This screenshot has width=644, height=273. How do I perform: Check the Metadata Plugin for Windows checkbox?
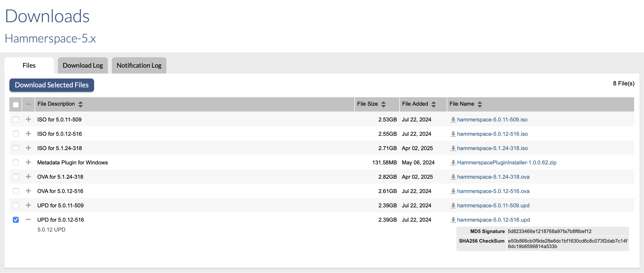(16, 162)
